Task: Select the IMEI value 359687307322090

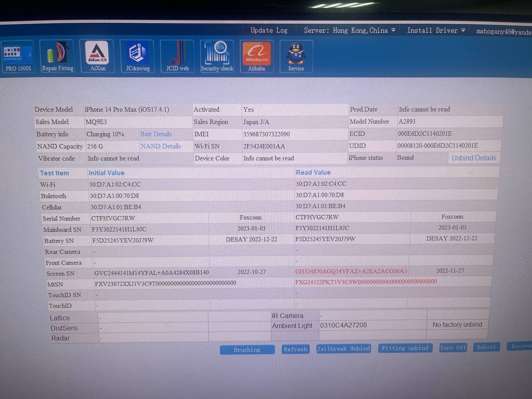Action: pyautogui.click(x=266, y=134)
